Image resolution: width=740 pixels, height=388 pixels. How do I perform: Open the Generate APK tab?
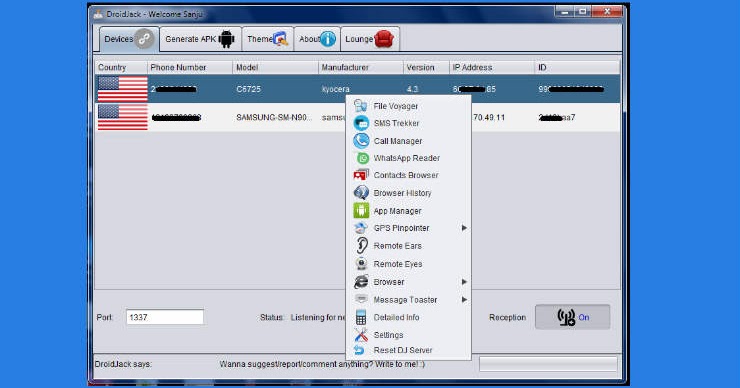[201, 39]
